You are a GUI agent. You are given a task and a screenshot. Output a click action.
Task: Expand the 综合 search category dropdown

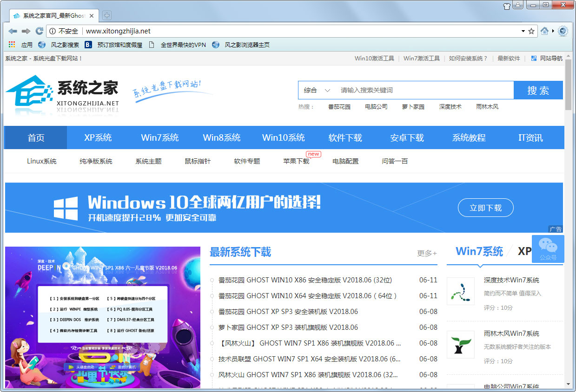pos(317,90)
